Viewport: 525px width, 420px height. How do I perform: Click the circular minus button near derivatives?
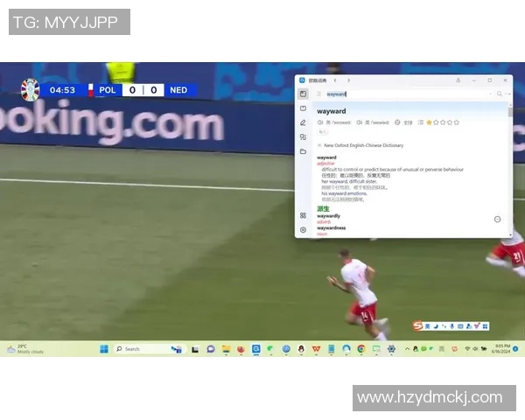pos(497,219)
